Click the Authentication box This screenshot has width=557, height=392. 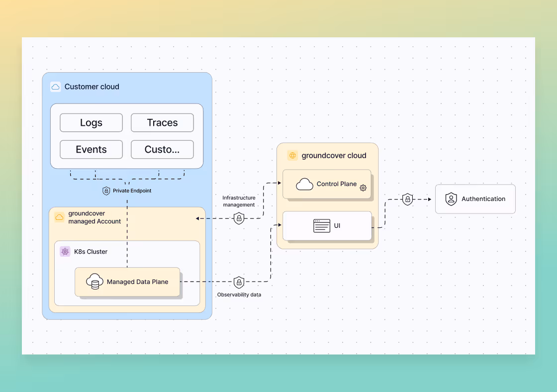click(x=475, y=199)
